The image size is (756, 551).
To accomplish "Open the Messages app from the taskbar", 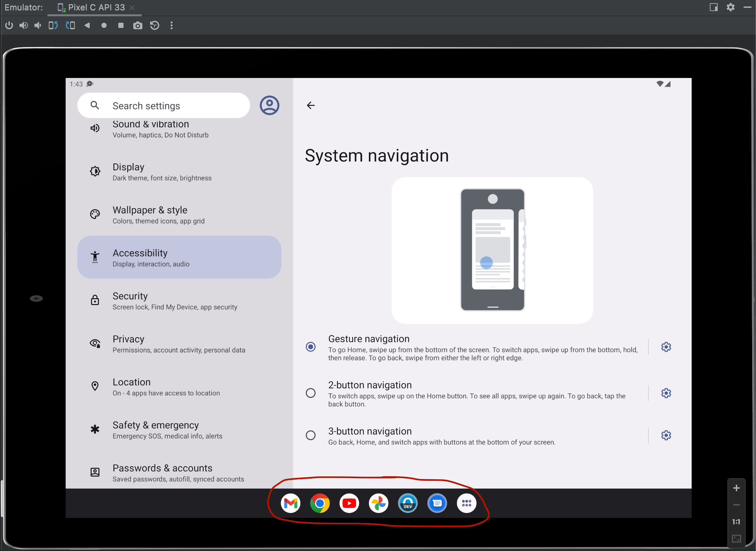I will click(x=437, y=503).
